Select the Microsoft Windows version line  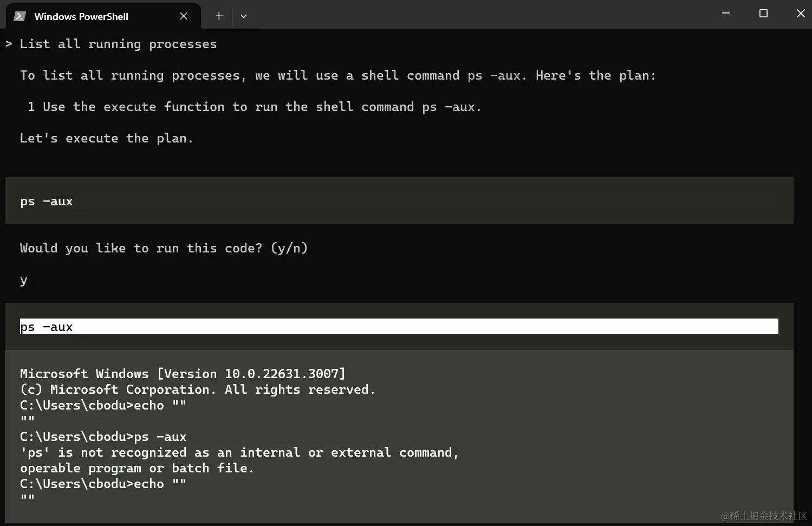point(183,373)
